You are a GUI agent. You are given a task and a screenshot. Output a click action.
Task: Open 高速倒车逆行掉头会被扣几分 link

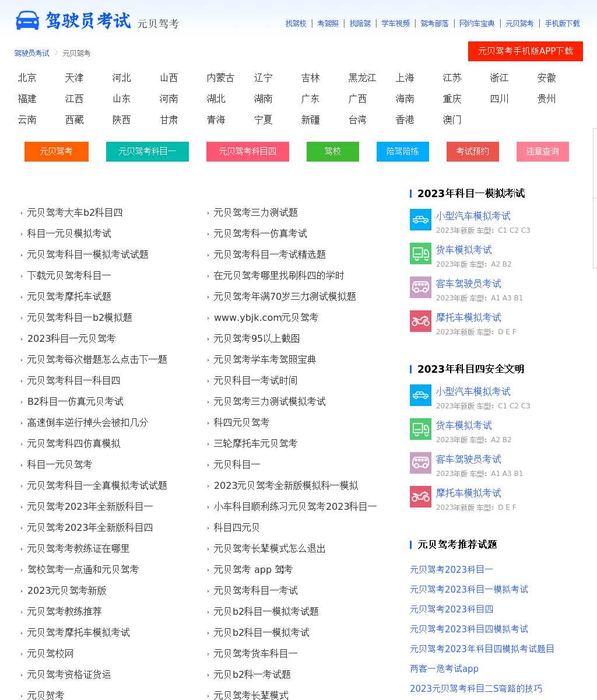click(87, 422)
